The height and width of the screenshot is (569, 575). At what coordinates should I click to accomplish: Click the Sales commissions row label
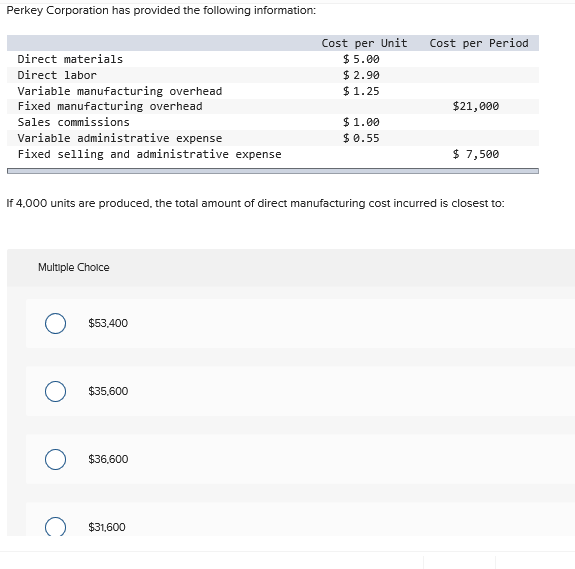73,122
